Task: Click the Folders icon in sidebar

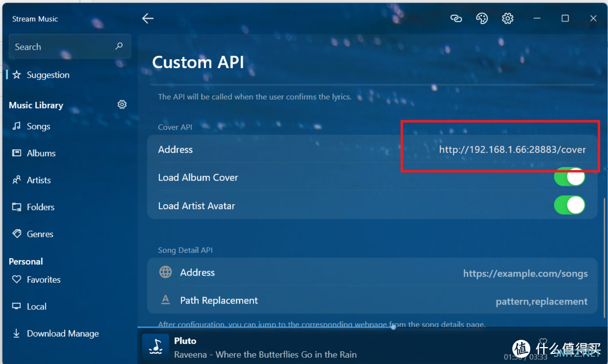Action: (17, 207)
